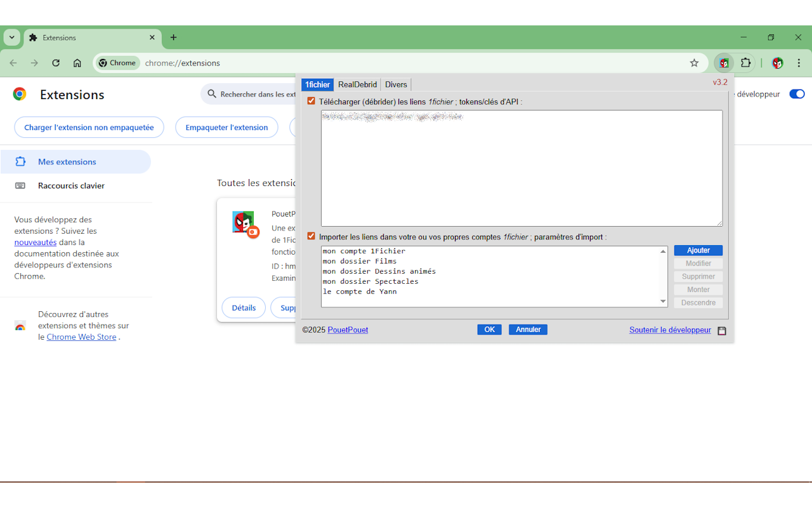Go back to previous page
812x508 pixels.
tap(13, 63)
